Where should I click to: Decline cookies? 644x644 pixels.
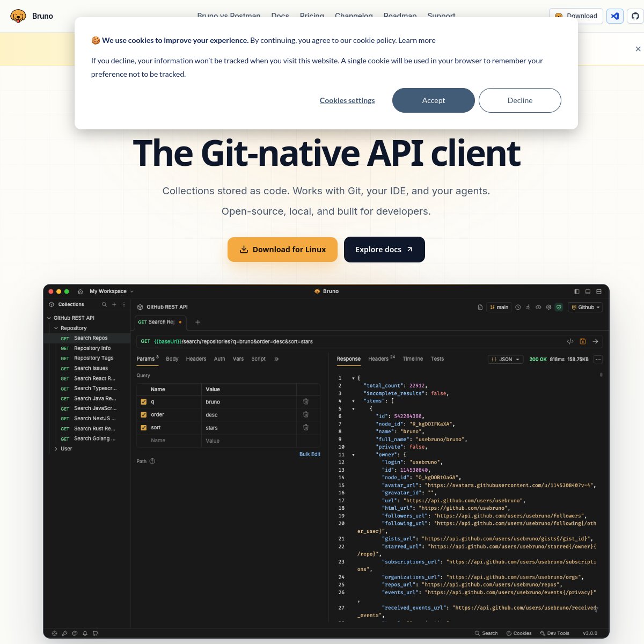(x=520, y=100)
